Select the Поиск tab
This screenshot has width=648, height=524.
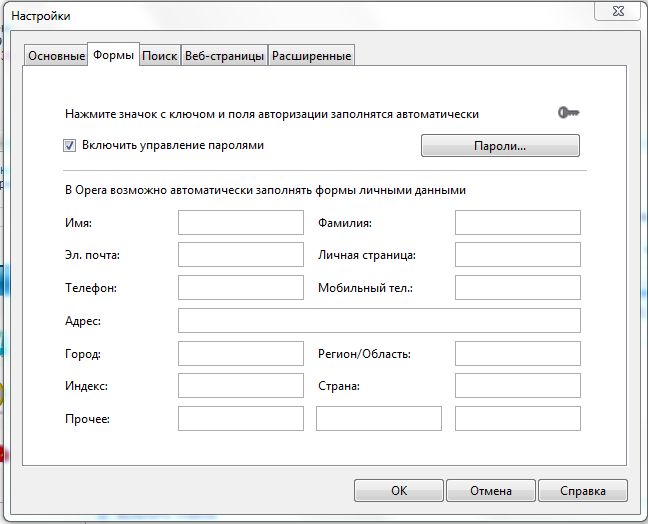160,56
